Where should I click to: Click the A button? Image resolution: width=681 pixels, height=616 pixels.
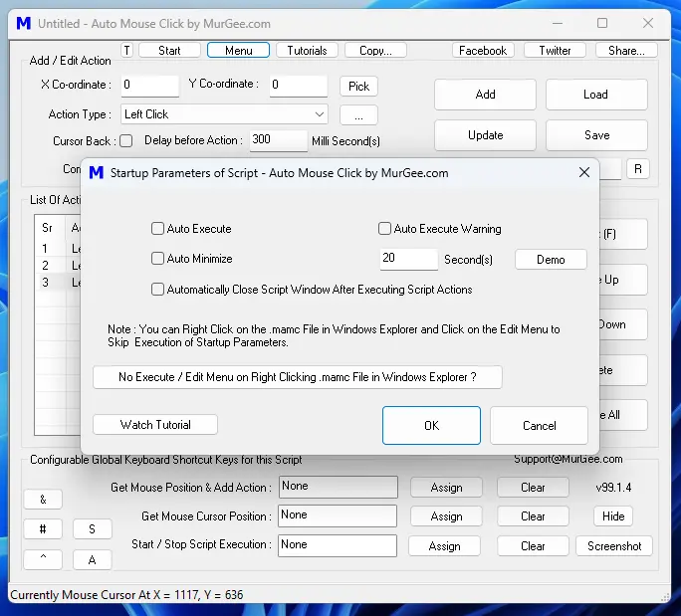[x=92, y=559]
